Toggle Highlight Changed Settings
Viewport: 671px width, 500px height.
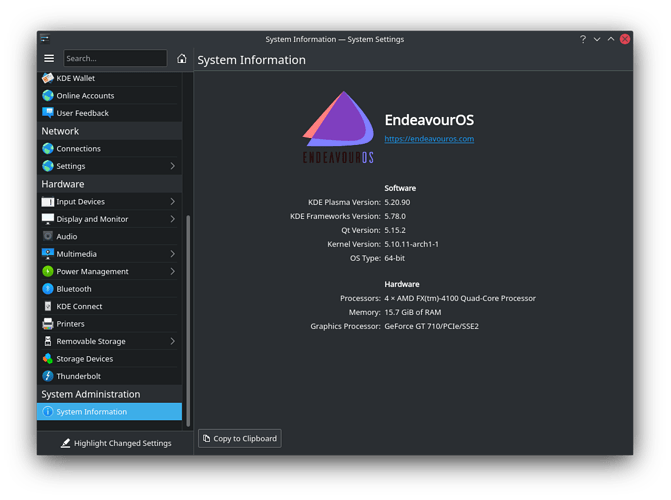click(116, 443)
